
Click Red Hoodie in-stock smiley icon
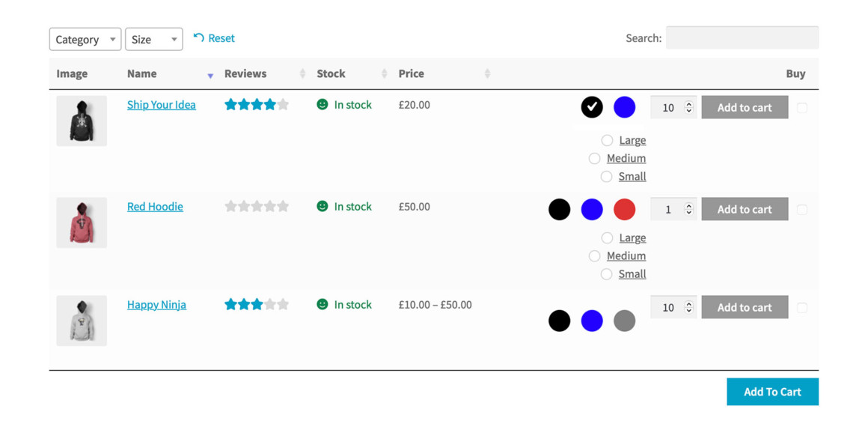pos(323,206)
